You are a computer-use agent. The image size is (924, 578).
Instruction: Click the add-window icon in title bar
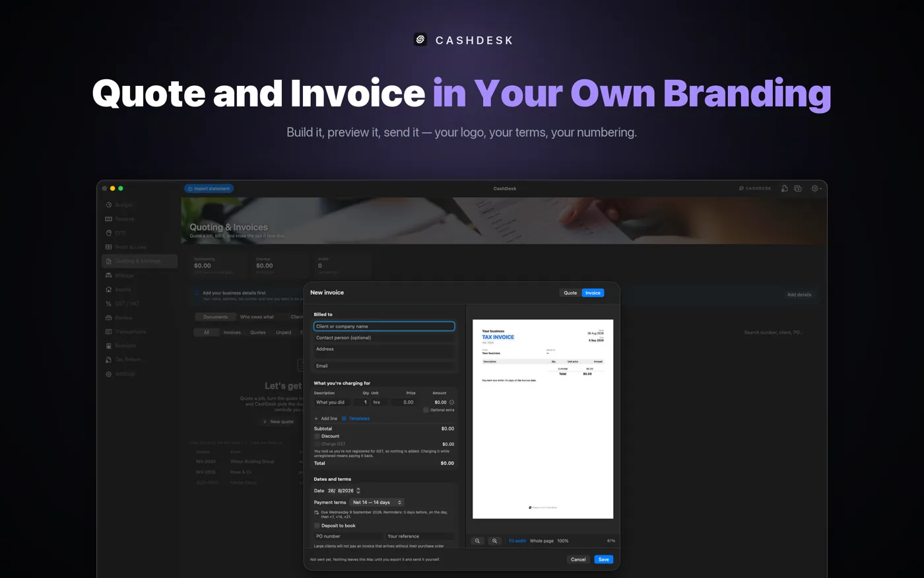coord(798,188)
